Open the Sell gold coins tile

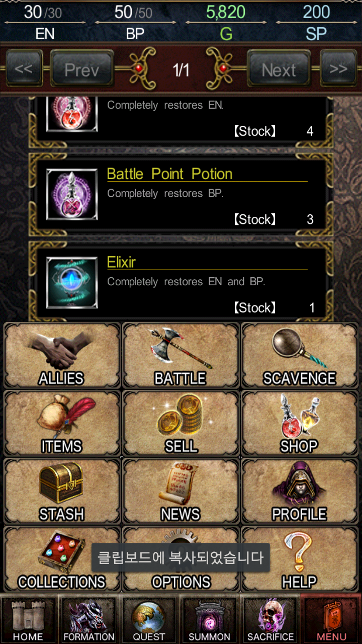click(x=181, y=424)
